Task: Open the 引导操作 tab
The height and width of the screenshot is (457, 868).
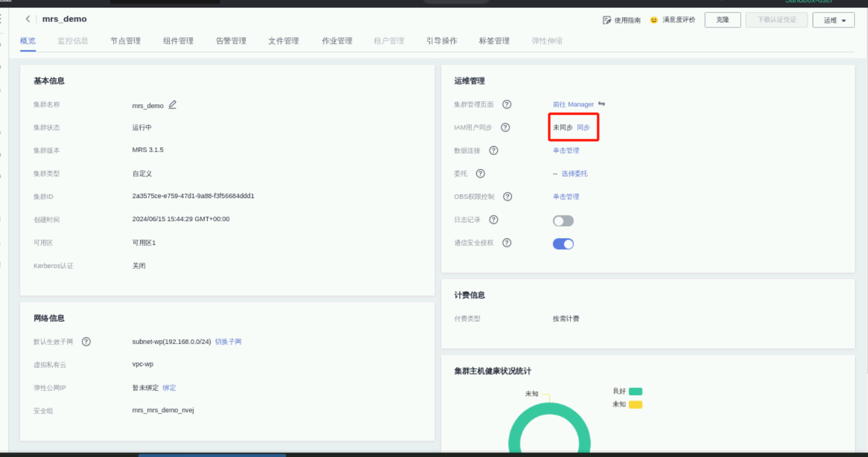Action: (x=441, y=41)
